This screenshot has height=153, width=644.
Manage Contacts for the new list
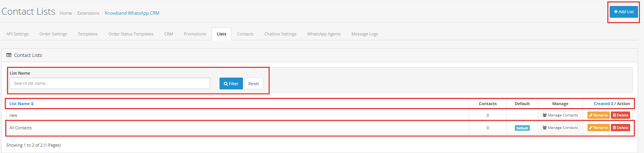[560, 115]
